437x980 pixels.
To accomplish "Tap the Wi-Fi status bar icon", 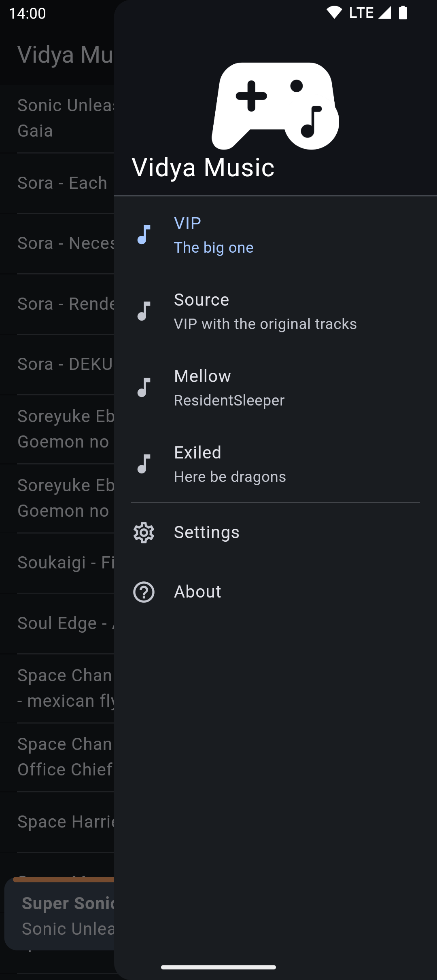I will coord(334,13).
